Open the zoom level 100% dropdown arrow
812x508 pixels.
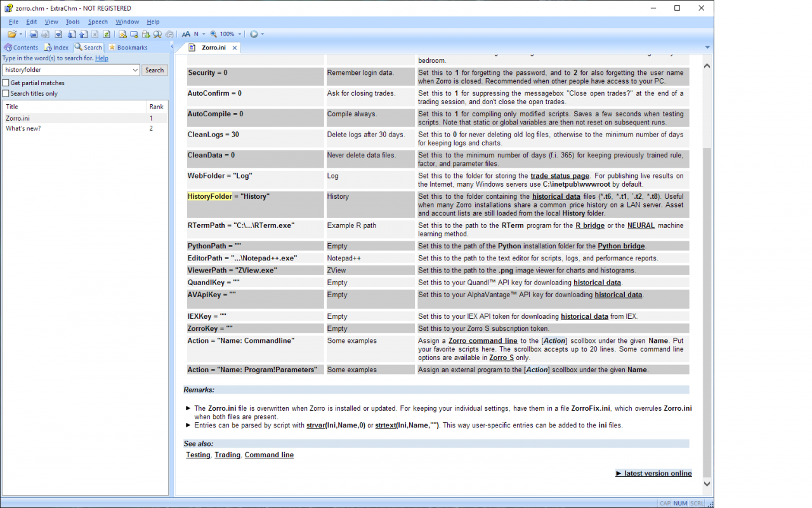tap(240, 34)
